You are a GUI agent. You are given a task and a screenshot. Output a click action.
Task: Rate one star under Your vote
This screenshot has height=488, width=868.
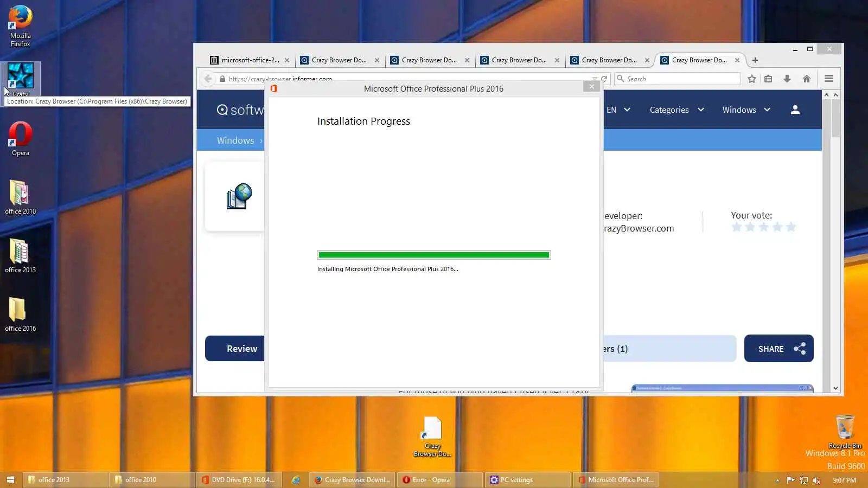click(x=736, y=227)
